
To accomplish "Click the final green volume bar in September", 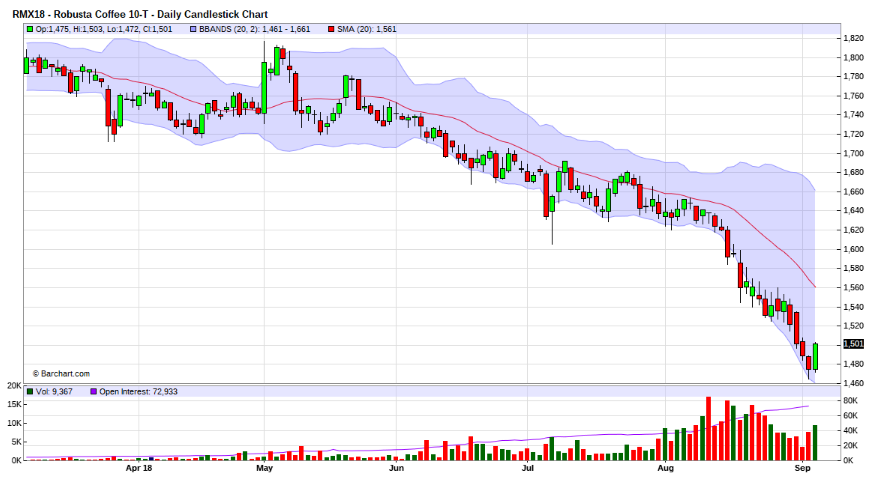I will click(815, 443).
